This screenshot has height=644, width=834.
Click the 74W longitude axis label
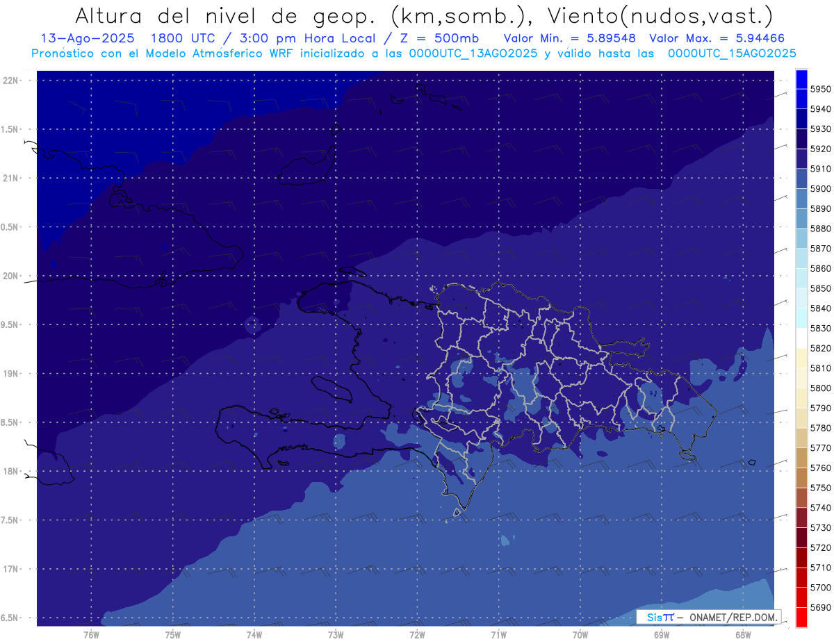(x=254, y=634)
